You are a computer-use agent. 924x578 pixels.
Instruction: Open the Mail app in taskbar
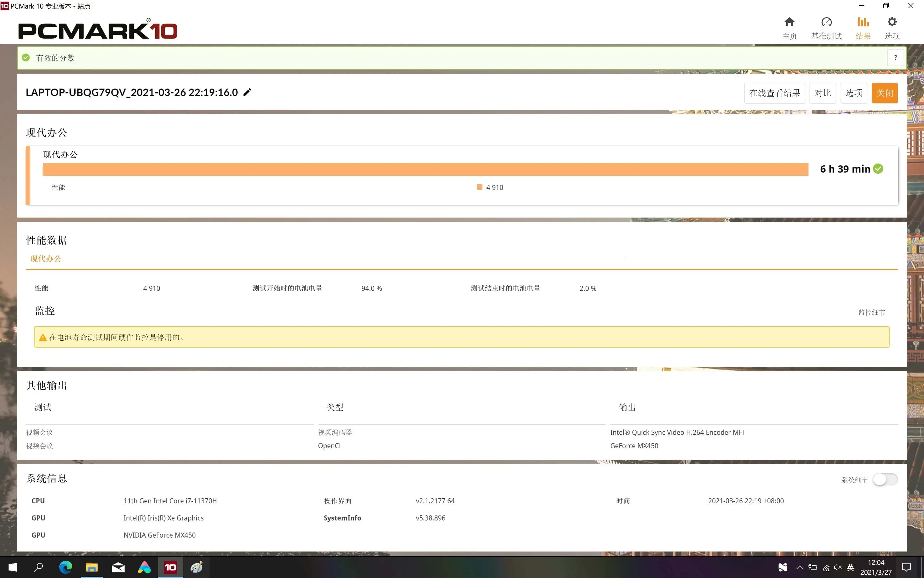[x=118, y=567]
